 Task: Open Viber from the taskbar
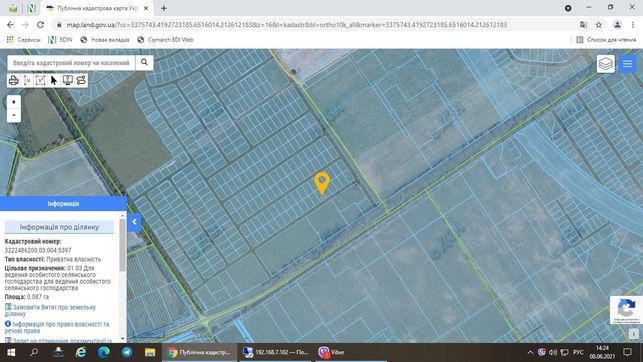coord(331,352)
